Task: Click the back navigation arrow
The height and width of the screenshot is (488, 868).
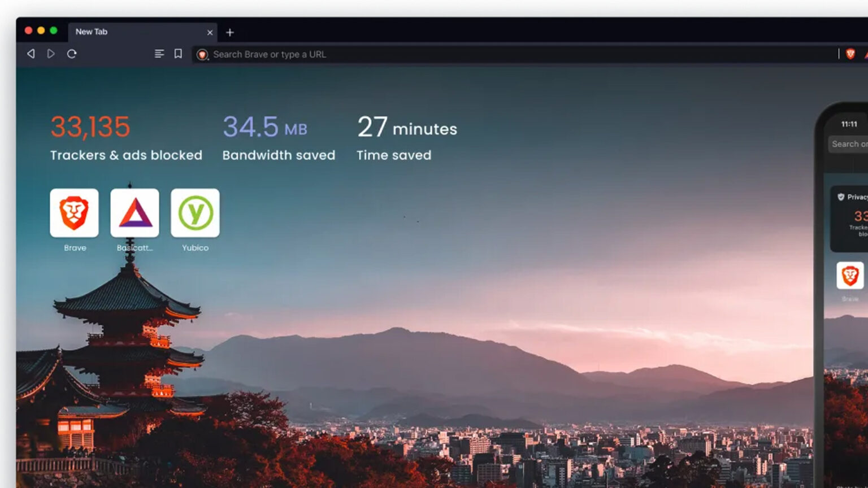Action: tap(31, 54)
